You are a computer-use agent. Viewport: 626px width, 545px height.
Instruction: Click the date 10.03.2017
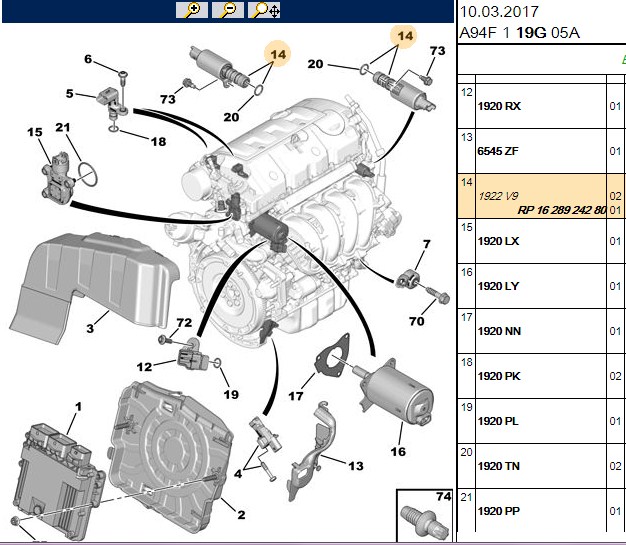(499, 12)
